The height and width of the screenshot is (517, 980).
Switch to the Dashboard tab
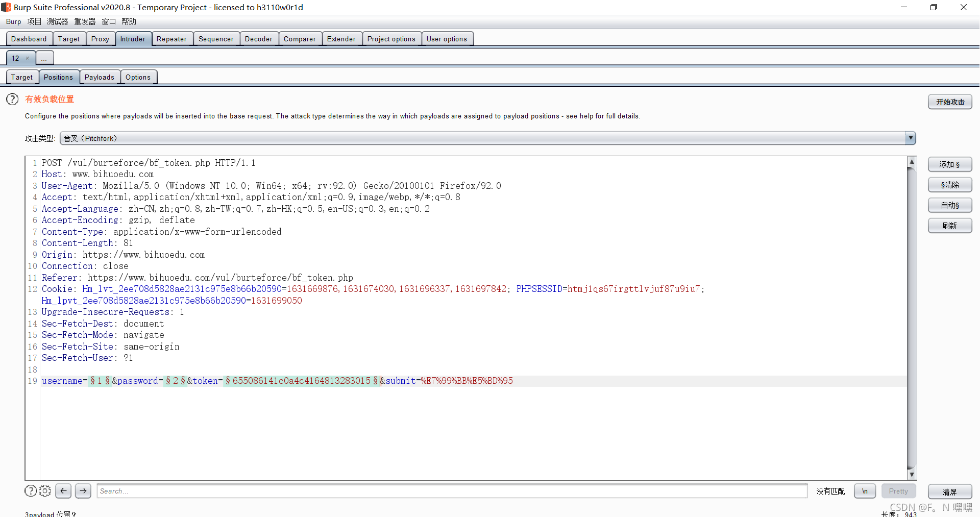(x=29, y=39)
